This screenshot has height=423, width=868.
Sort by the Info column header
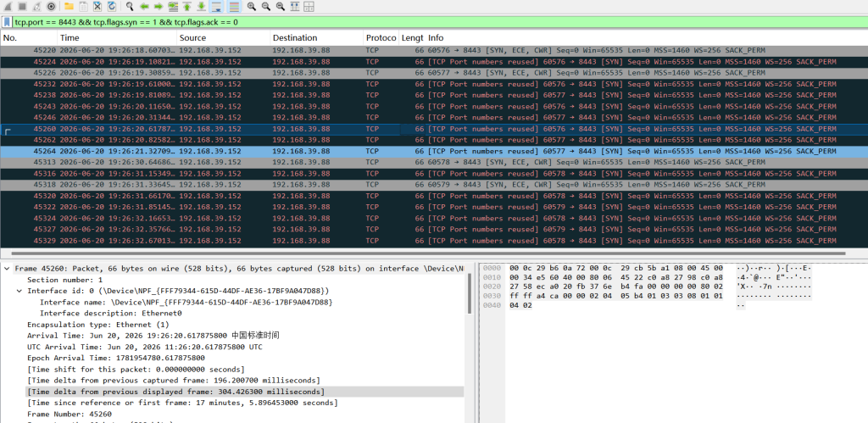tap(647, 37)
